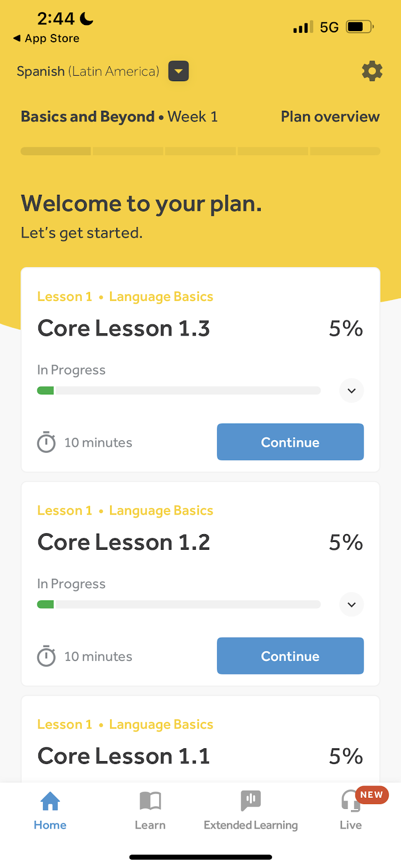The width and height of the screenshot is (401, 868).
Task: Tap the Extended Learning chat icon
Action: point(251,801)
